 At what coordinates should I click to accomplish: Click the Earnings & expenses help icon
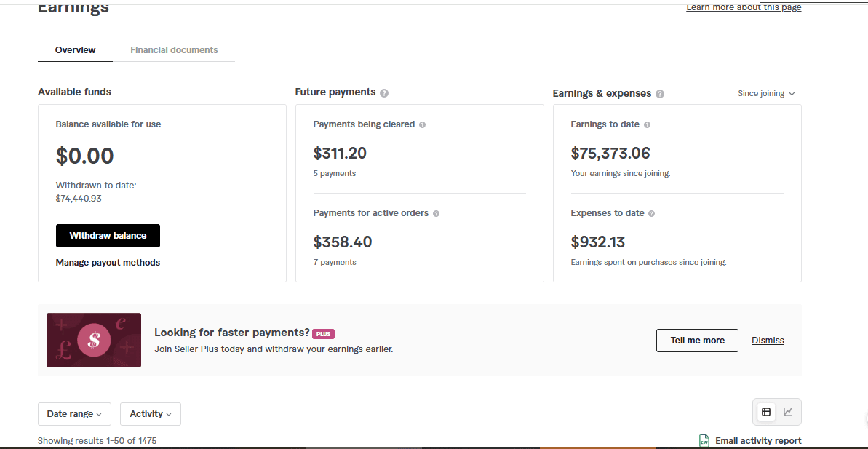[660, 94]
